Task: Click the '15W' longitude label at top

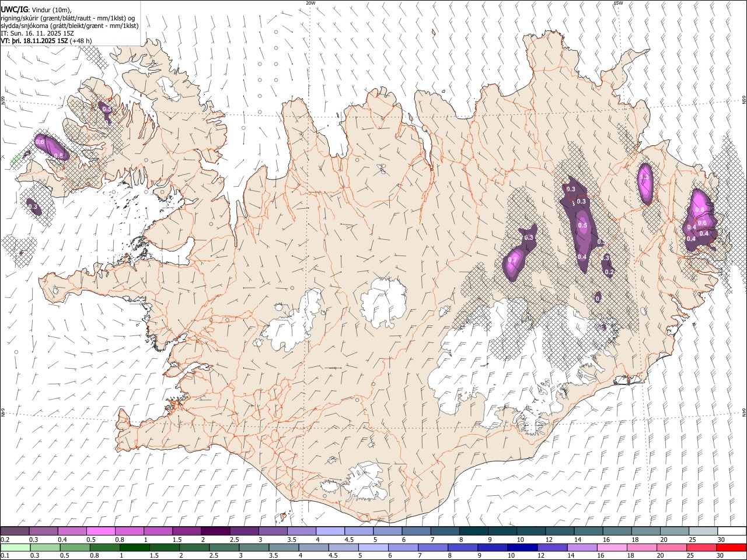Action: (x=618, y=3)
